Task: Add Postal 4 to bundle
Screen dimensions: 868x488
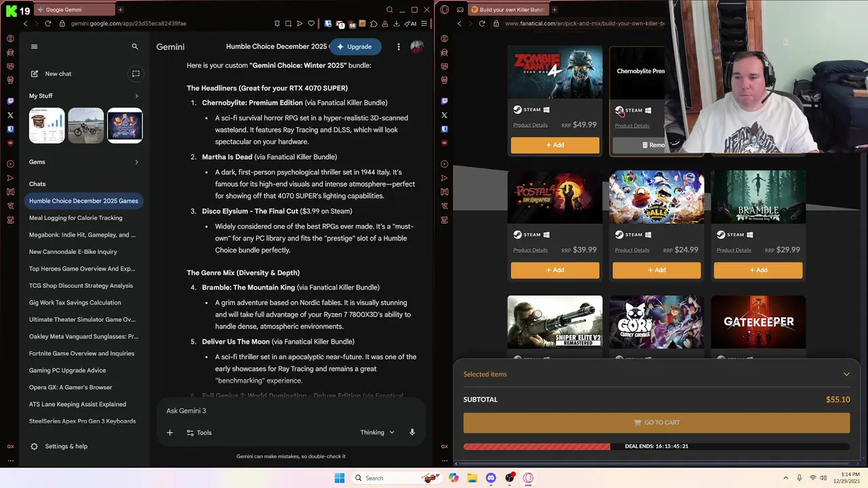Action: [555, 270]
